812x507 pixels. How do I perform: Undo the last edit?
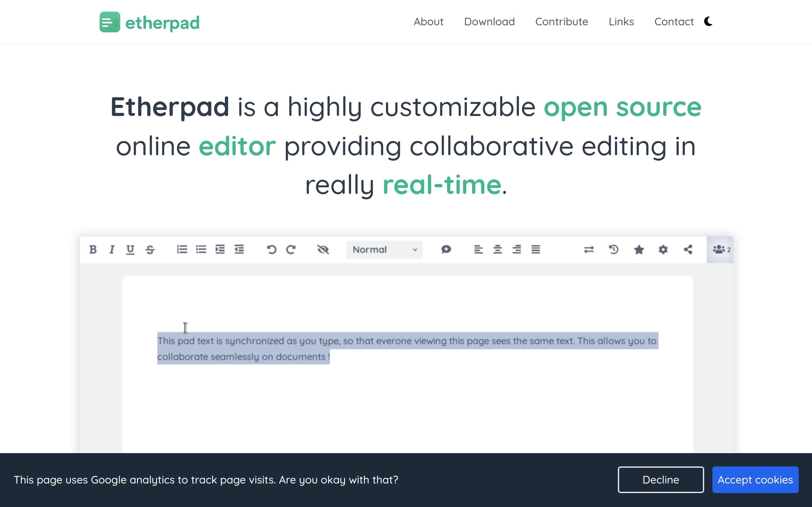(272, 249)
